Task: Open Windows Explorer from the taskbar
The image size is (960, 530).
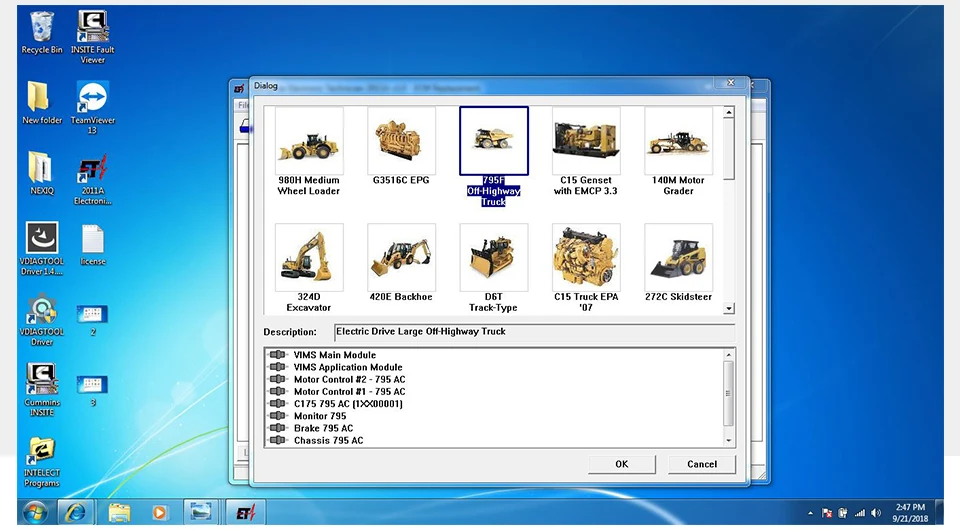Action: [x=119, y=512]
